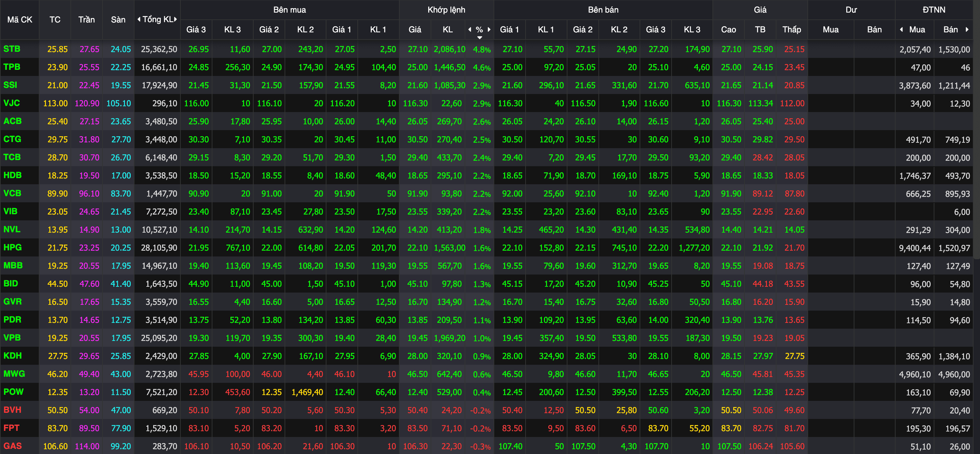Open SSI stock symbol
This screenshot has height=454, width=980.
pyautogui.click(x=10, y=85)
